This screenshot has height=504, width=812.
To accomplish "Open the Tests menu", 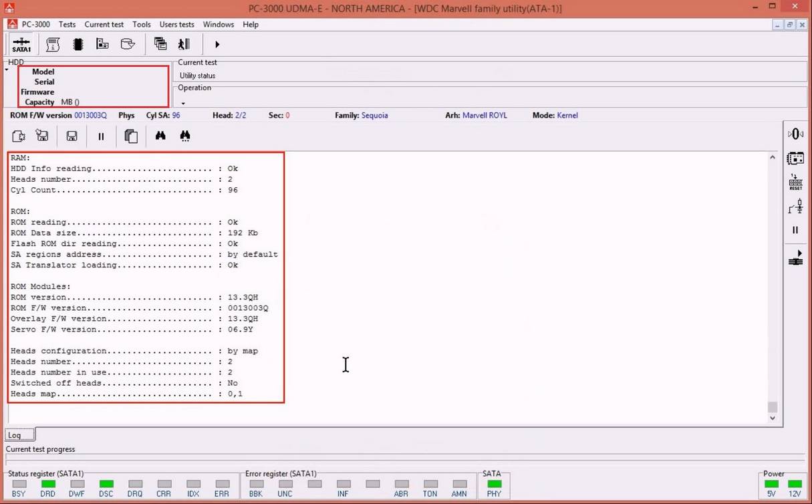I will point(67,25).
